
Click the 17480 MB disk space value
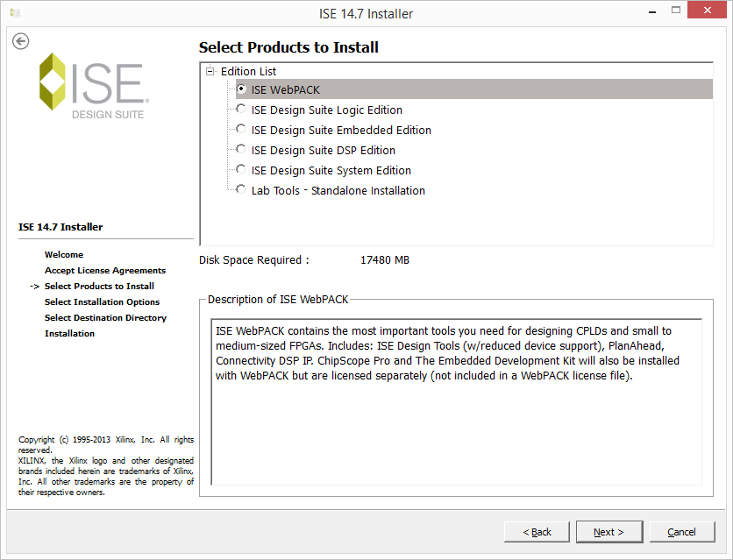pos(385,260)
